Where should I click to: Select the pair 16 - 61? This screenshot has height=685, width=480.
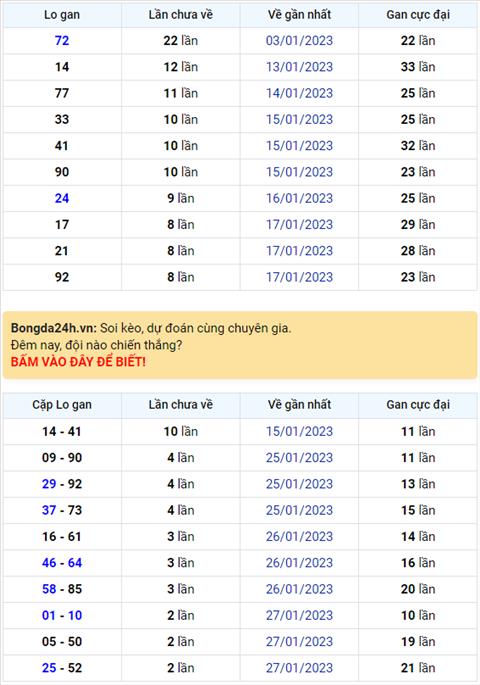coord(62,536)
